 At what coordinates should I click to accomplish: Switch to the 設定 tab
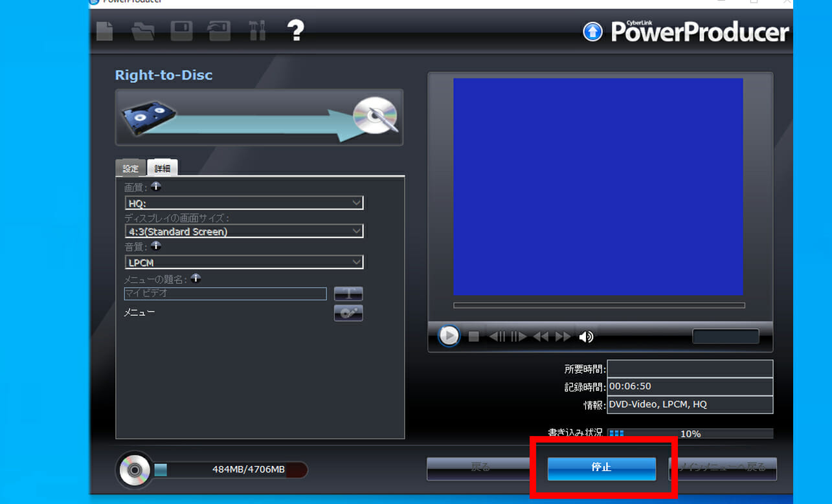tap(131, 168)
